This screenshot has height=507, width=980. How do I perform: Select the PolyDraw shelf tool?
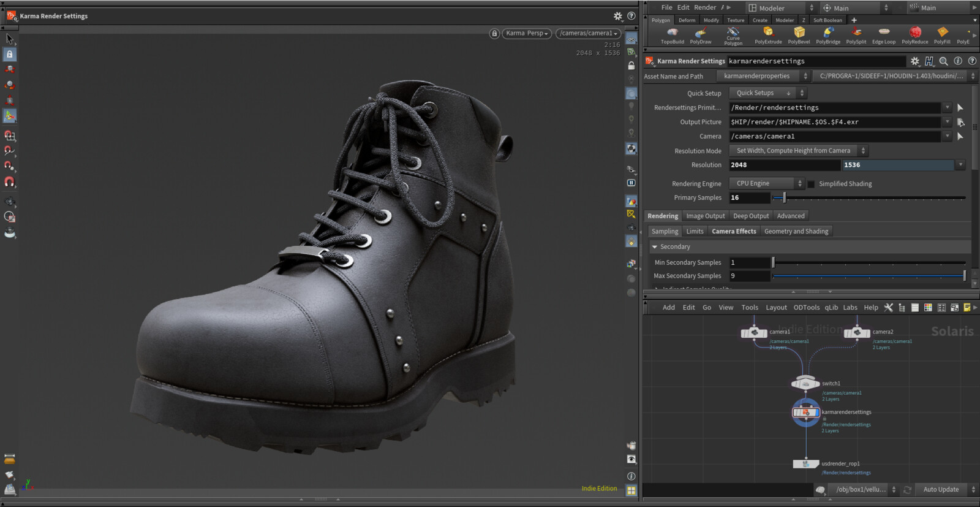[x=701, y=36]
